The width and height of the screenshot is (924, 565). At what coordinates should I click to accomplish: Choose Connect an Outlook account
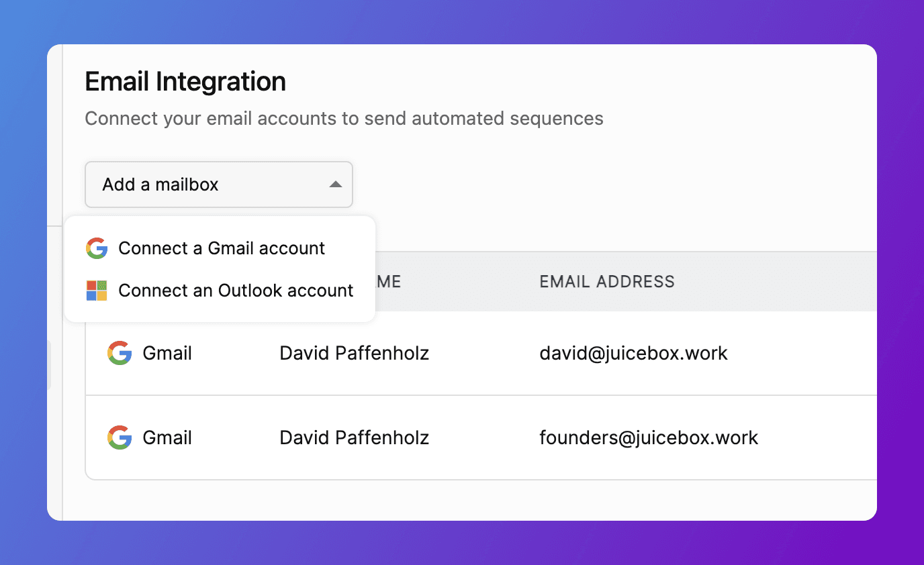[236, 291]
